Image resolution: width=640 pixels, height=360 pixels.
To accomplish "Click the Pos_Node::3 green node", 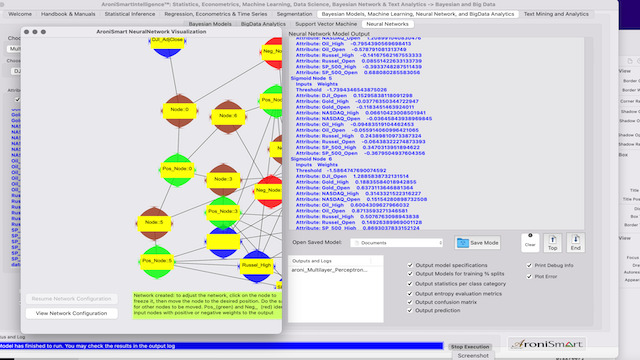I will (x=223, y=212).
